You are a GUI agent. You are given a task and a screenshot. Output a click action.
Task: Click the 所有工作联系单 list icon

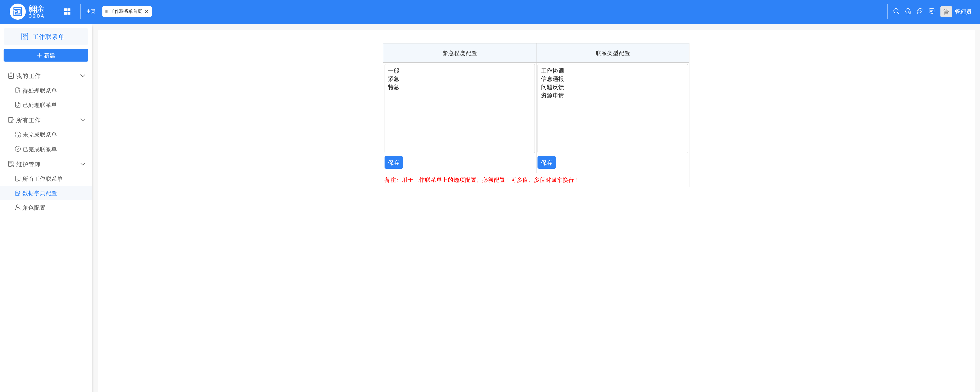(18, 178)
